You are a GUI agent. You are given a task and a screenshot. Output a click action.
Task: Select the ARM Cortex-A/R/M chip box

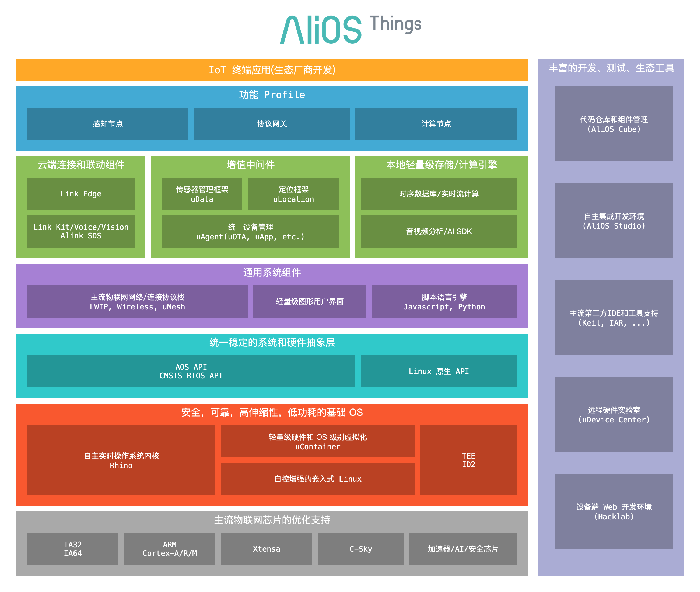click(x=169, y=549)
